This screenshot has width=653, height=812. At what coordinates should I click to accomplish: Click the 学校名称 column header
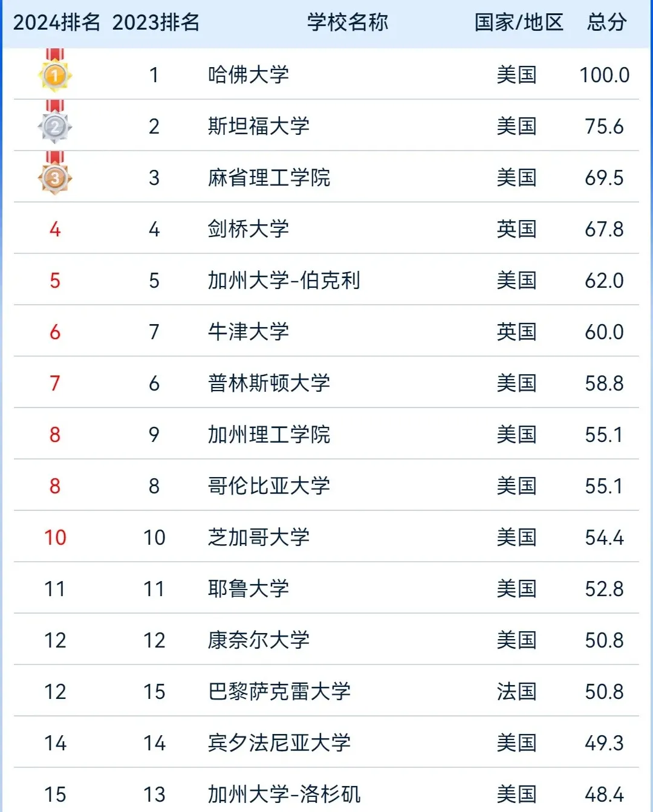click(348, 22)
